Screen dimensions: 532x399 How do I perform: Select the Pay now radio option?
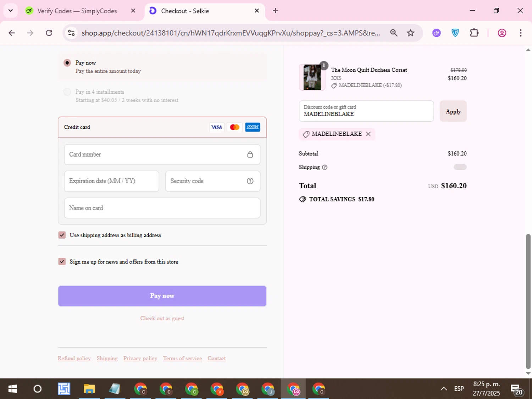(x=67, y=63)
